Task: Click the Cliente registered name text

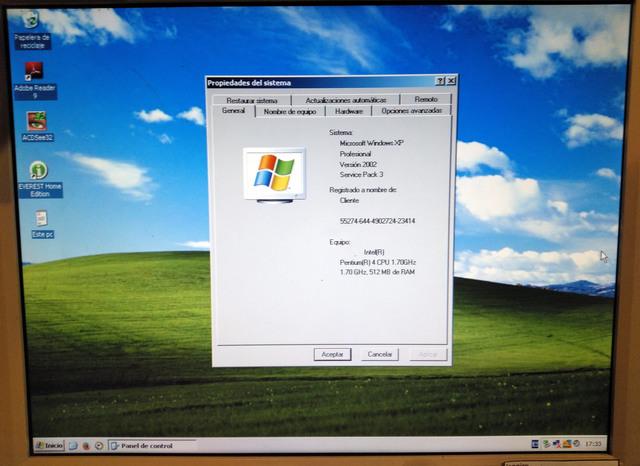Action: pos(349,200)
